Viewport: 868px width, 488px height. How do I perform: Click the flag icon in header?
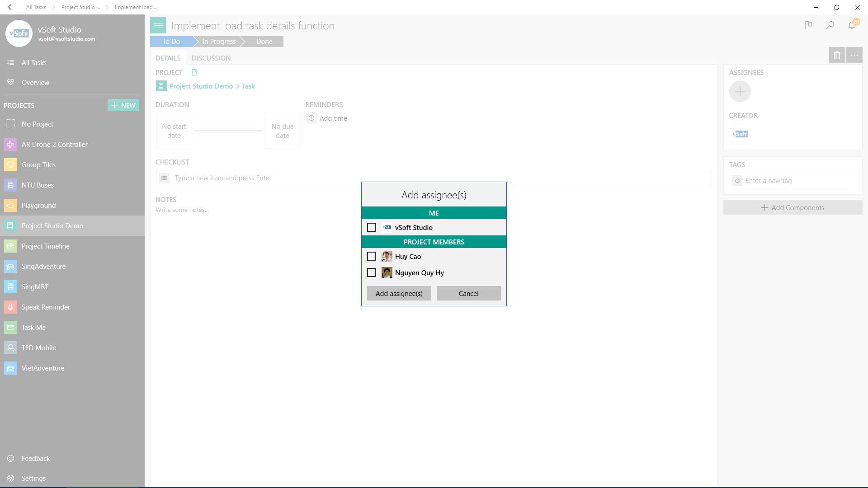coord(808,25)
